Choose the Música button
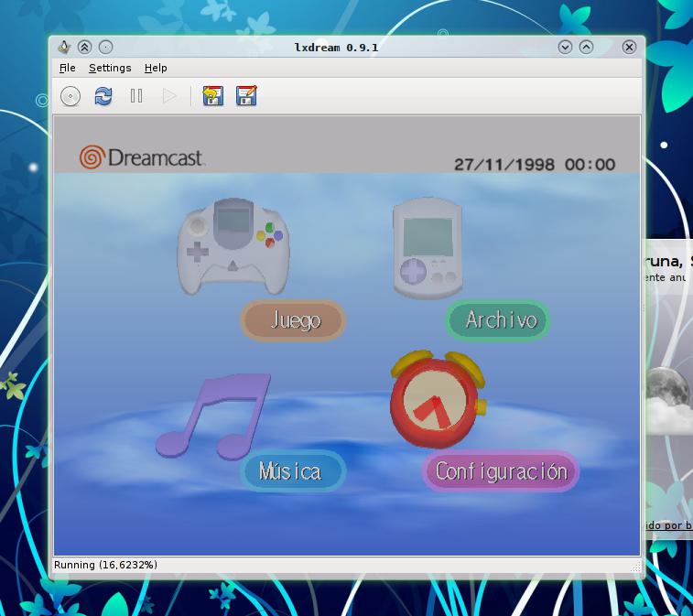 (292, 471)
